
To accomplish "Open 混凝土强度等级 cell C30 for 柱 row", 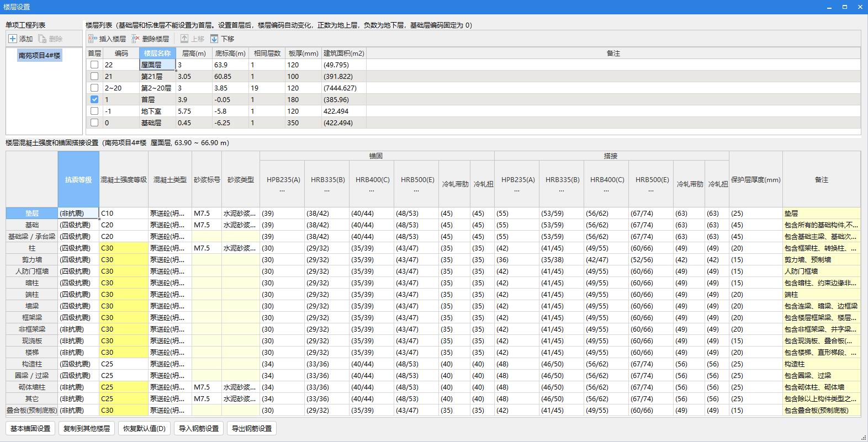I will click(x=123, y=248).
